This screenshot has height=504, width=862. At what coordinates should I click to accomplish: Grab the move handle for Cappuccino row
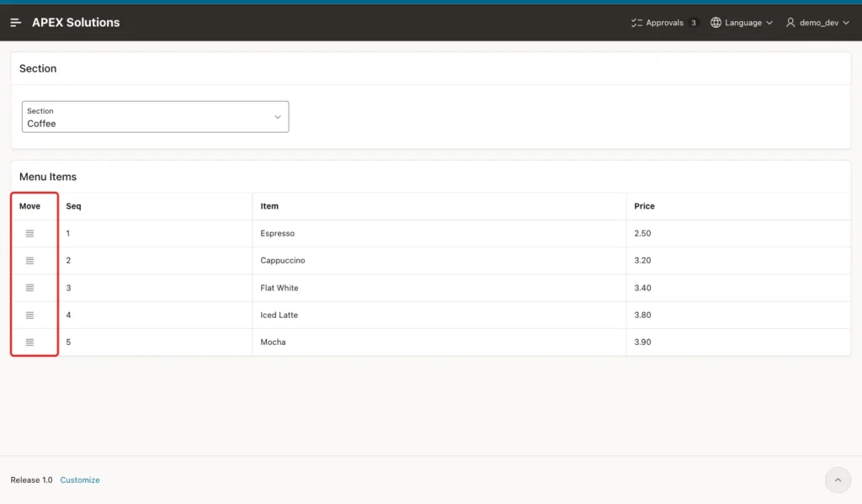click(29, 261)
